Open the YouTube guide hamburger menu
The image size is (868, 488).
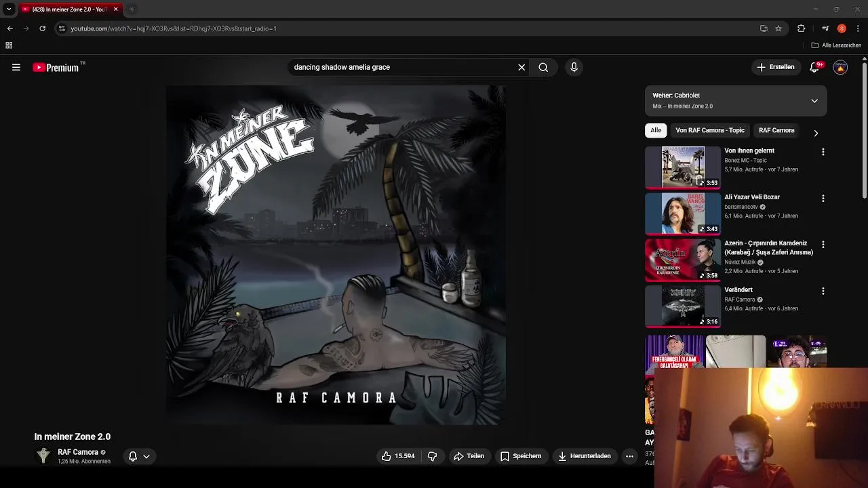point(16,67)
